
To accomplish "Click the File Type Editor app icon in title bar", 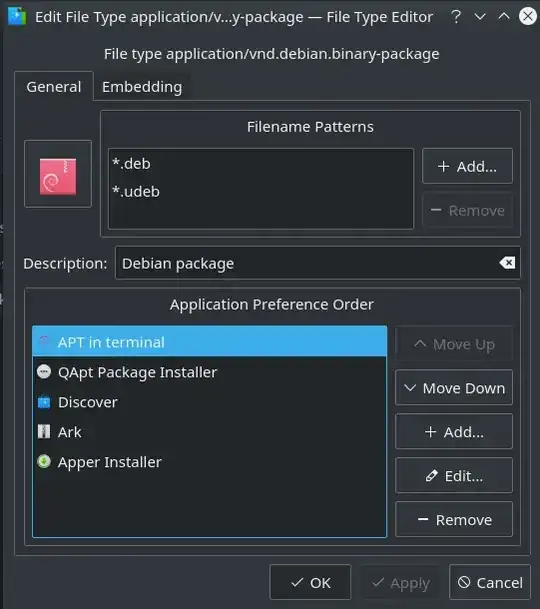I will coord(17,17).
